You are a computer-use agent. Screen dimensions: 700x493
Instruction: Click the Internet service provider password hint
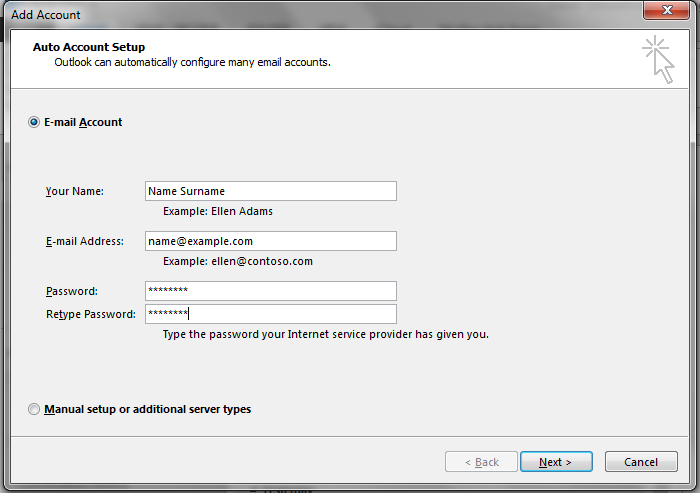point(325,334)
